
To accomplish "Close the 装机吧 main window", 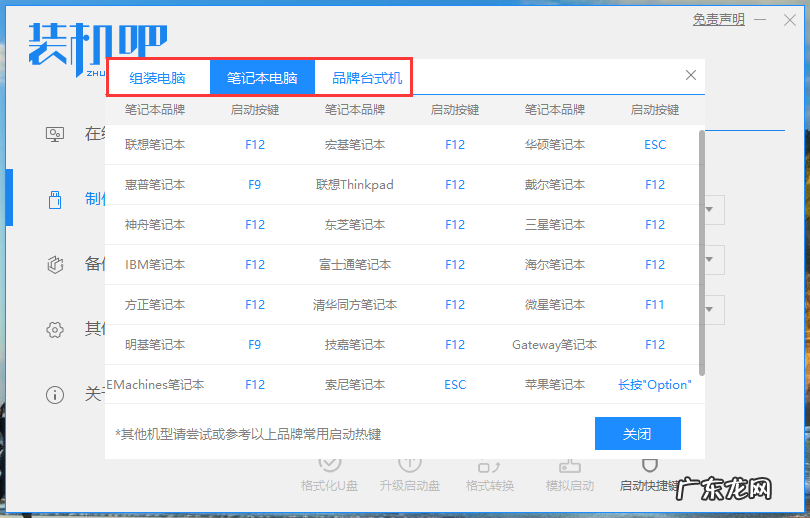I will 789,20.
